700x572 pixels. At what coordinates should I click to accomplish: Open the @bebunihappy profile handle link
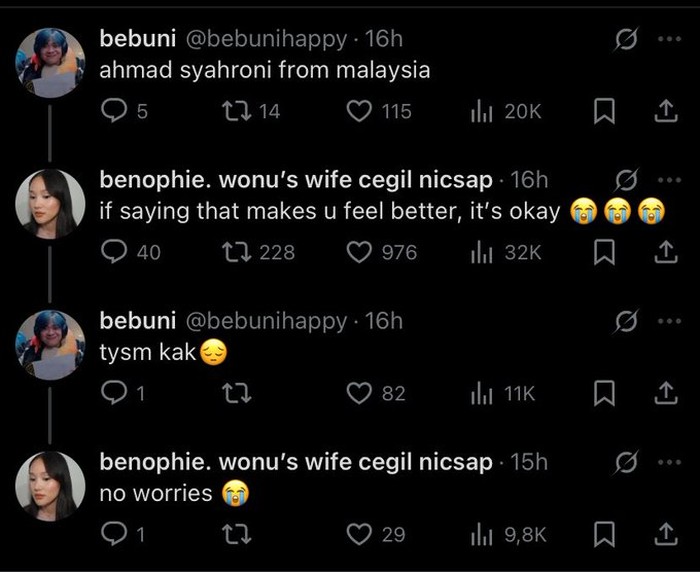click(265, 39)
